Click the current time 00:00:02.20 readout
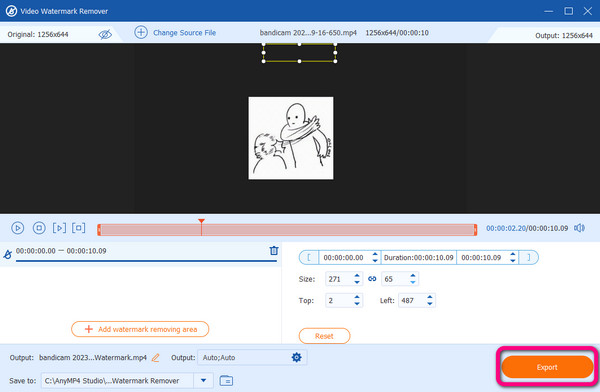 coord(506,228)
